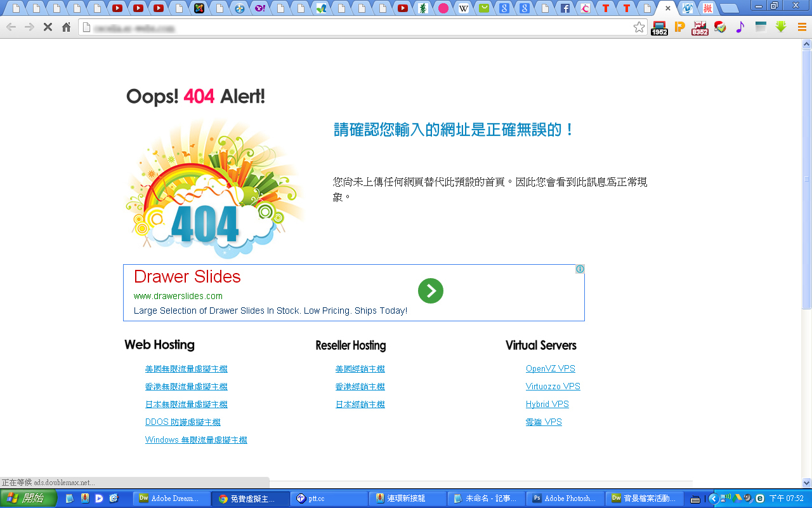Switch to the Yahoo tab
The image size is (812, 508).
(x=259, y=8)
